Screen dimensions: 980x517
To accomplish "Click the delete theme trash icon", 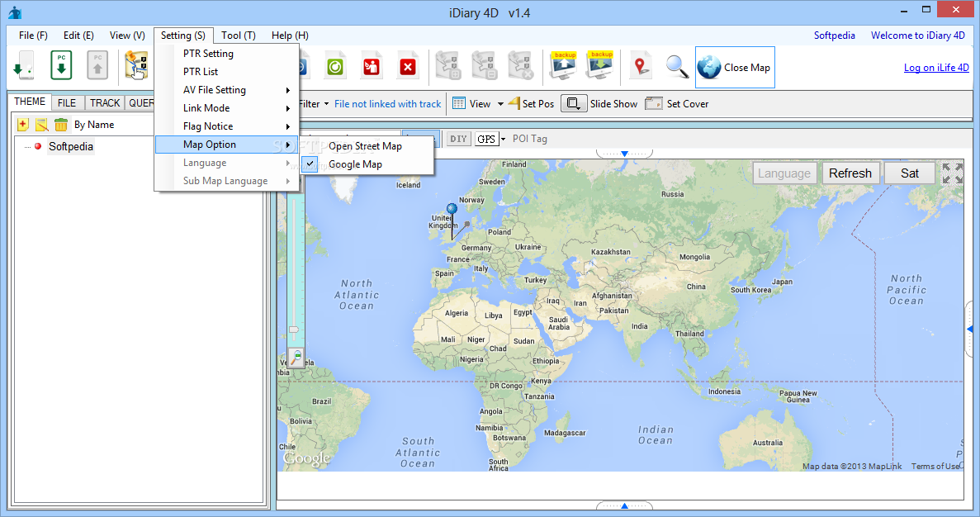I will tap(60, 125).
